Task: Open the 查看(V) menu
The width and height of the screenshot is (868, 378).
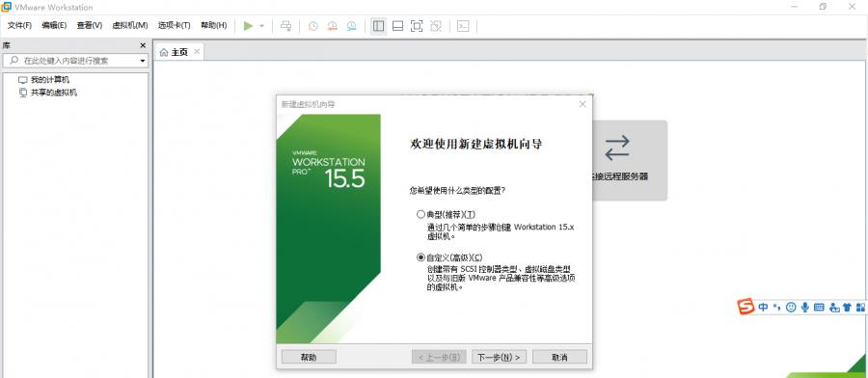Action: [x=90, y=25]
